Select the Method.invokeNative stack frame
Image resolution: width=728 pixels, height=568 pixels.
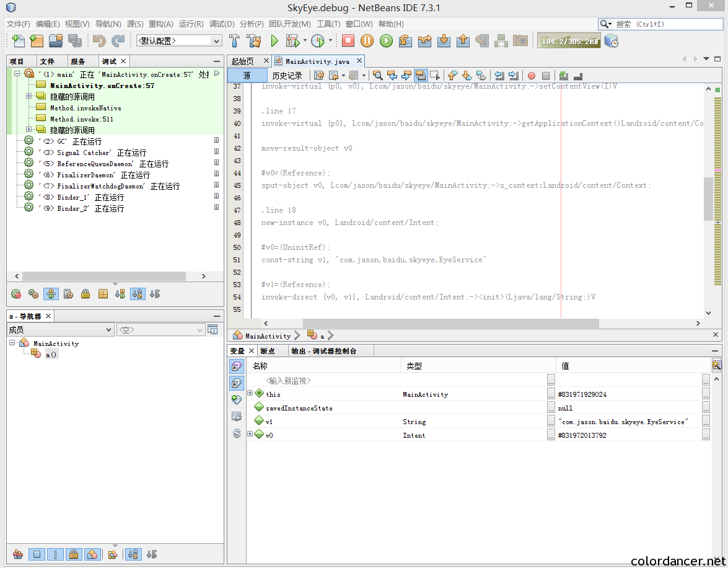86,108
